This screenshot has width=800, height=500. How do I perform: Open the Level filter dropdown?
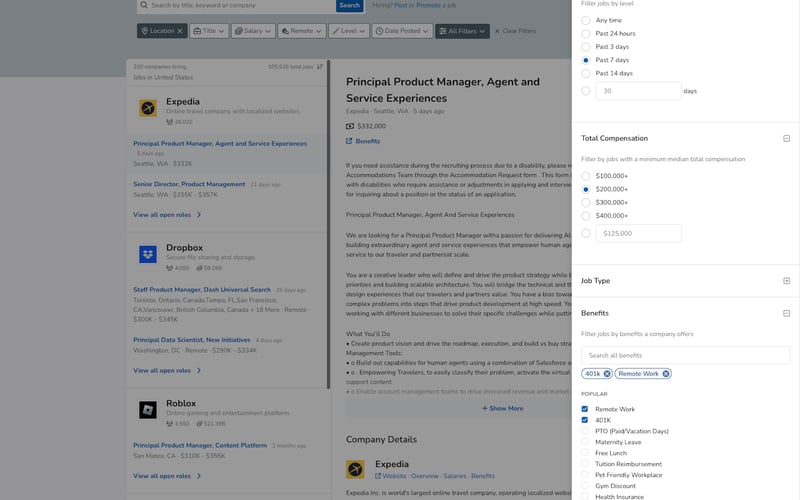348,31
